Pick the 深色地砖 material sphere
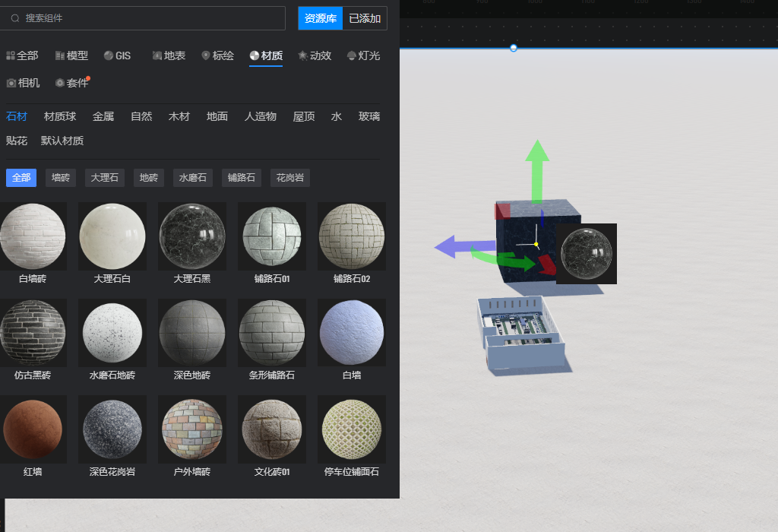This screenshot has width=778, height=532. point(192,333)
